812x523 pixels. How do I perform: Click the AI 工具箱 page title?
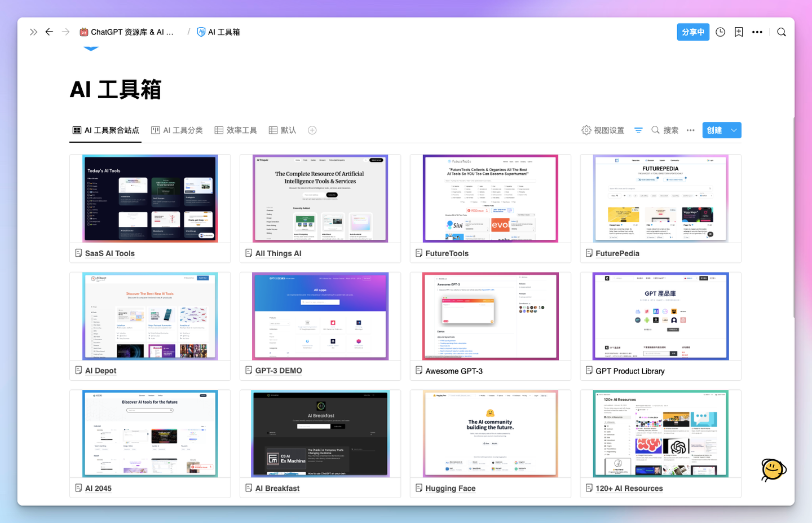pos(116,90)
